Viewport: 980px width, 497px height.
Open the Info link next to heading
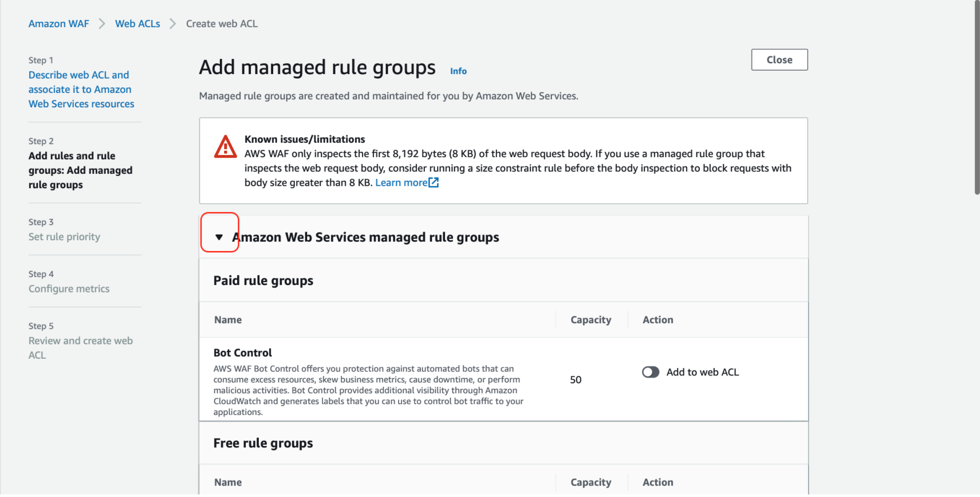point(458,71)
